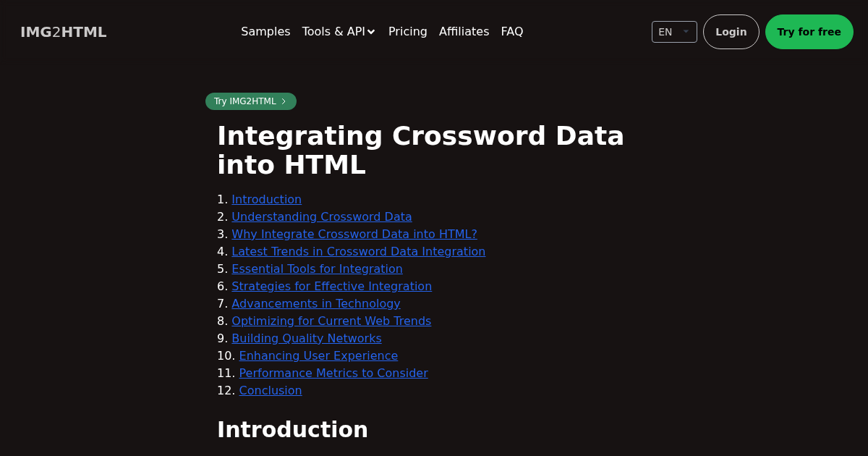
Task: Click the Try for free button
Action: point(809,32)
